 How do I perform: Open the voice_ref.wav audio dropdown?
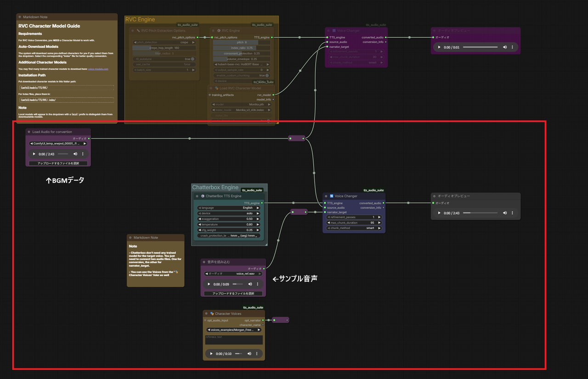coord(233,273)
